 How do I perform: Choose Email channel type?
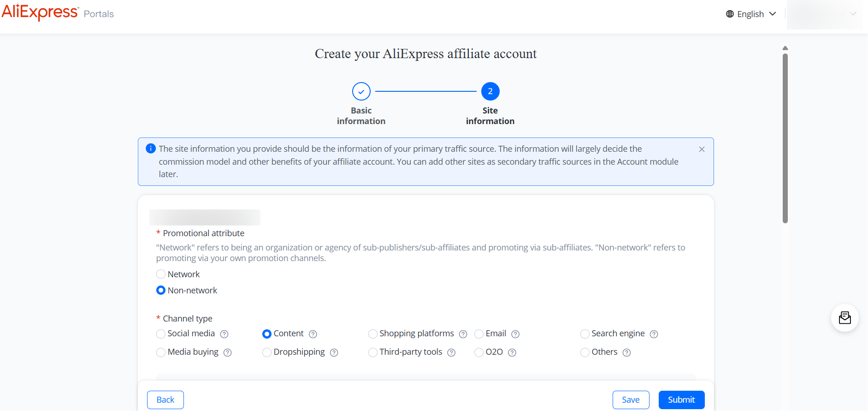click(x=479, y=334)
